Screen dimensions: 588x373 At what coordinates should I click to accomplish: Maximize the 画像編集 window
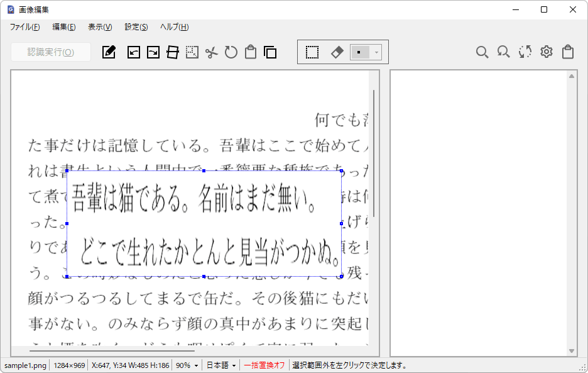[x=544, y=9]
